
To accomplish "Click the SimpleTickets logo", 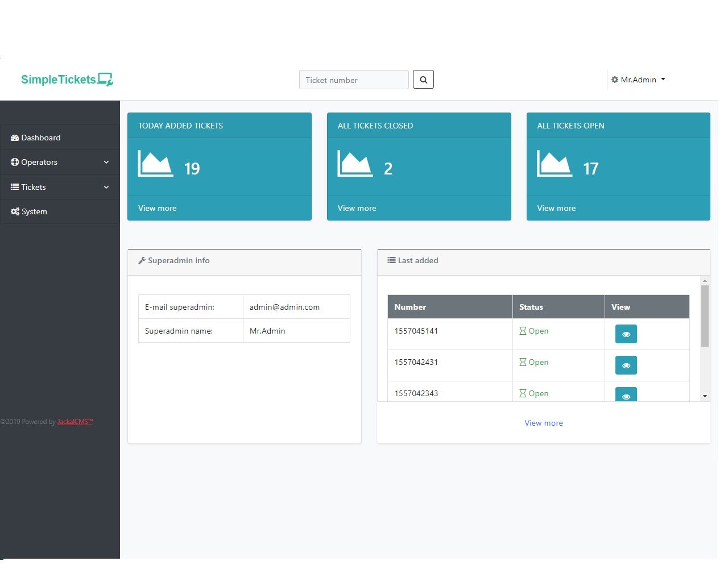I will 67,80.
